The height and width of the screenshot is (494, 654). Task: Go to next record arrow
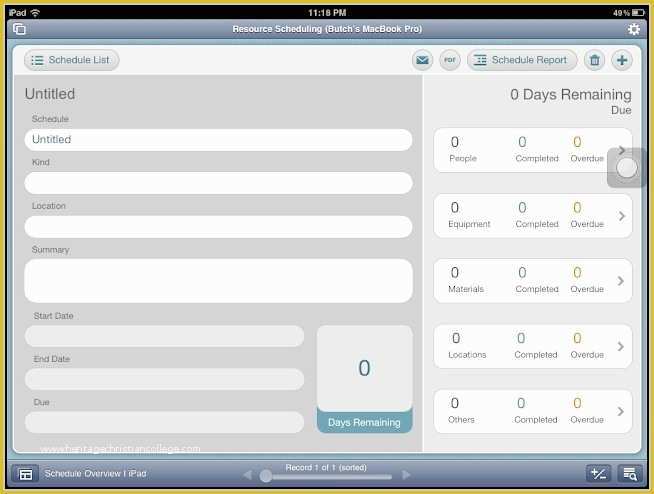point(406,475)
